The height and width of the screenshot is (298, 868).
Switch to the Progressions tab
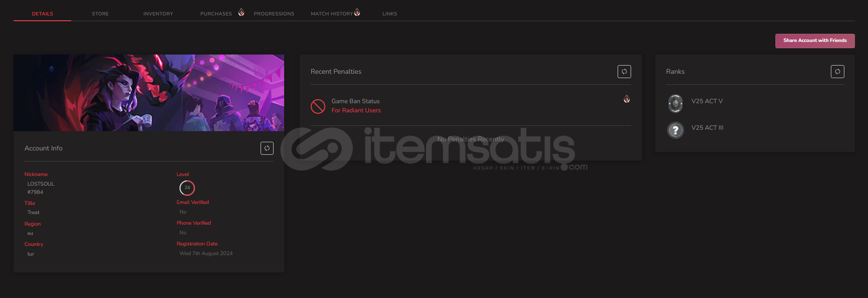[274, 14]
